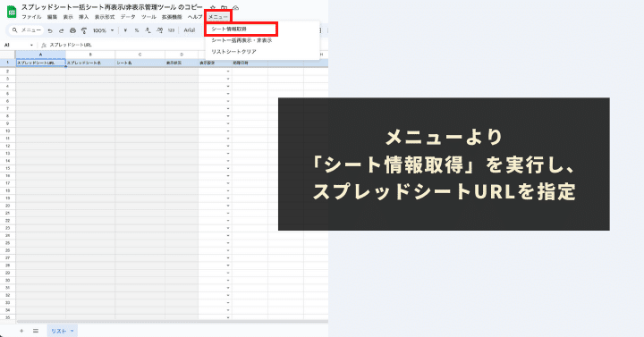Viewport: 644px width, 337px height.
Task: Open the row 10 column E dropdown arrow
Action: coord(228,131)
